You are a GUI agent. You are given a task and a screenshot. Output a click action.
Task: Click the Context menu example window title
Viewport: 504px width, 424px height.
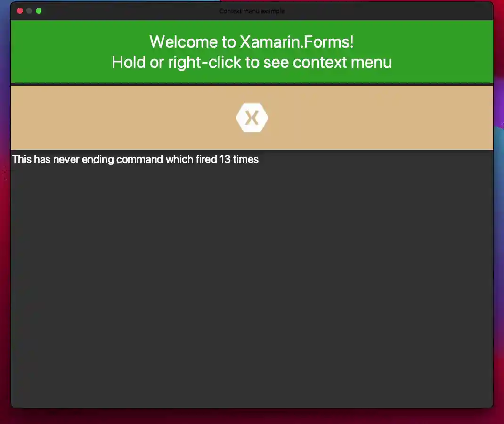252,11
